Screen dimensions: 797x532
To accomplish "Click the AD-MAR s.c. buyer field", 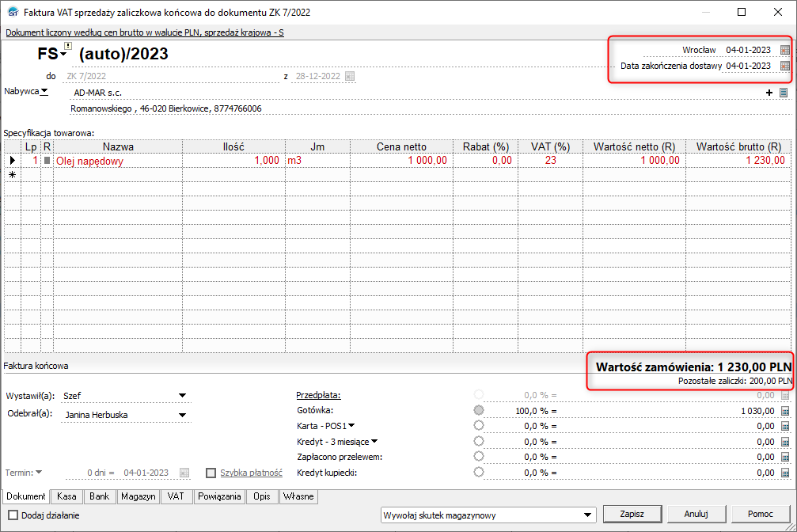I will point(417,93).
